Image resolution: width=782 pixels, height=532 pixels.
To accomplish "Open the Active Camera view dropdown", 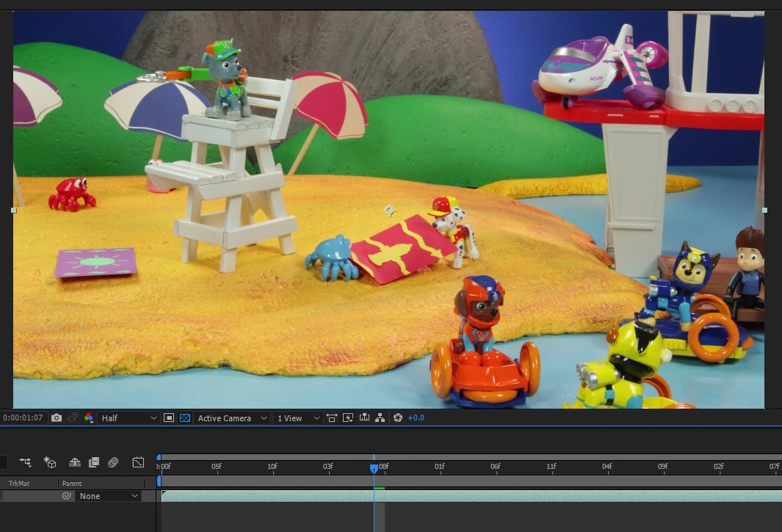I will click(x=232, y=418).
